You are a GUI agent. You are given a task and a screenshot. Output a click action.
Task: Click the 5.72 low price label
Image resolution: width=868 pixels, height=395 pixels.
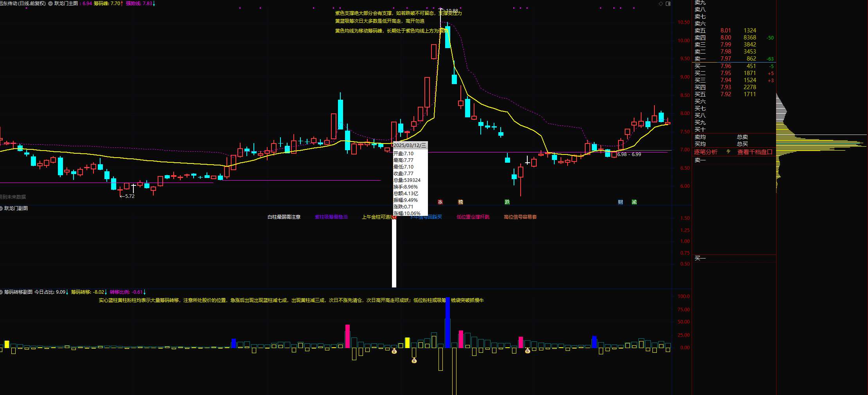(x=129, y=196)
